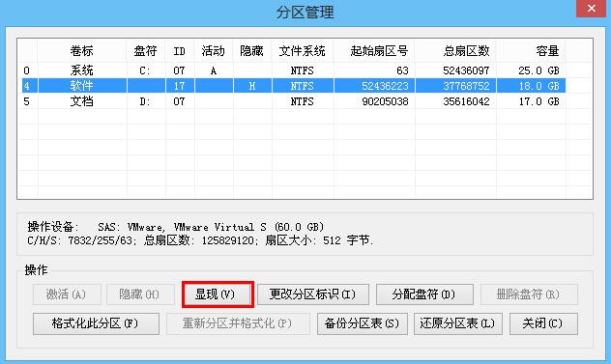The image size is (611, 364).
Task: Close the 分区管理 window with X
Action: click(591, 8)
